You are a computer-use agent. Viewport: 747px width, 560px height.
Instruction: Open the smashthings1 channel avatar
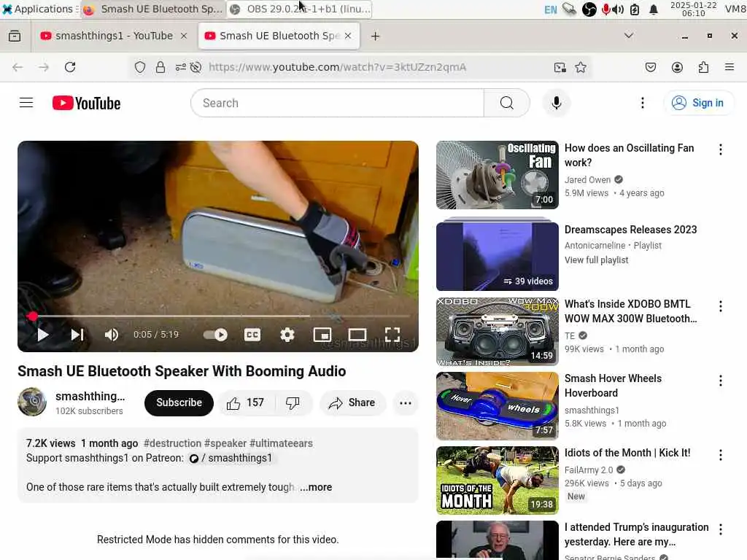[x=32, y=402]
